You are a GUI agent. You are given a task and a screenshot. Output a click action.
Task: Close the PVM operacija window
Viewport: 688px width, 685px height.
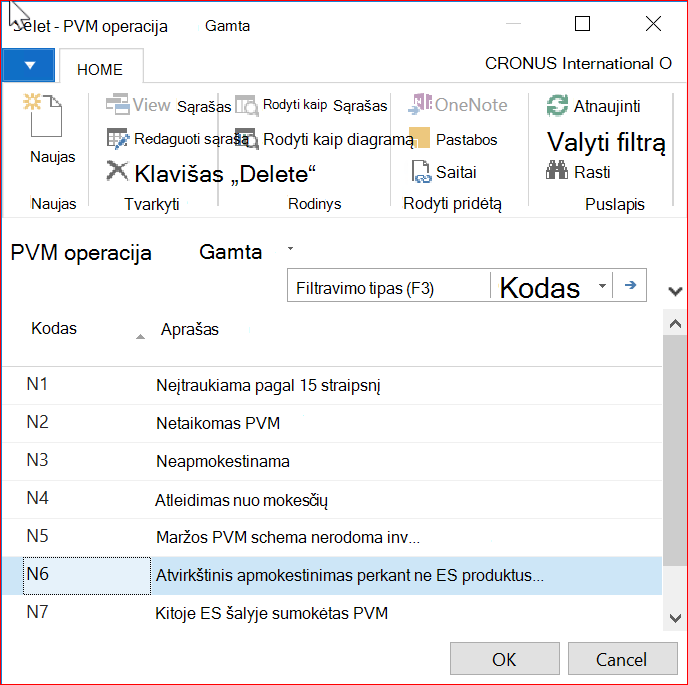pos(653,24)
